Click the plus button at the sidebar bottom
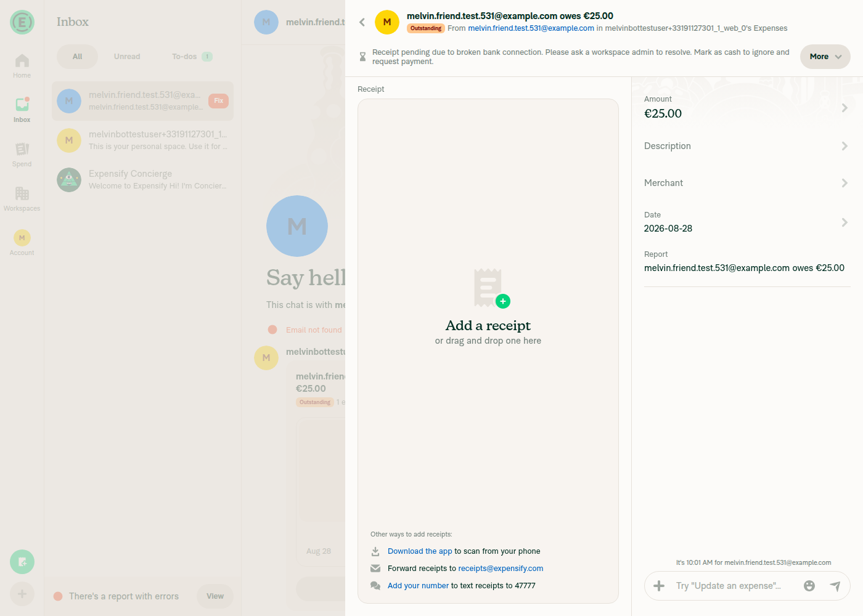Screen dimensions: 863x616 pos(22,594)
